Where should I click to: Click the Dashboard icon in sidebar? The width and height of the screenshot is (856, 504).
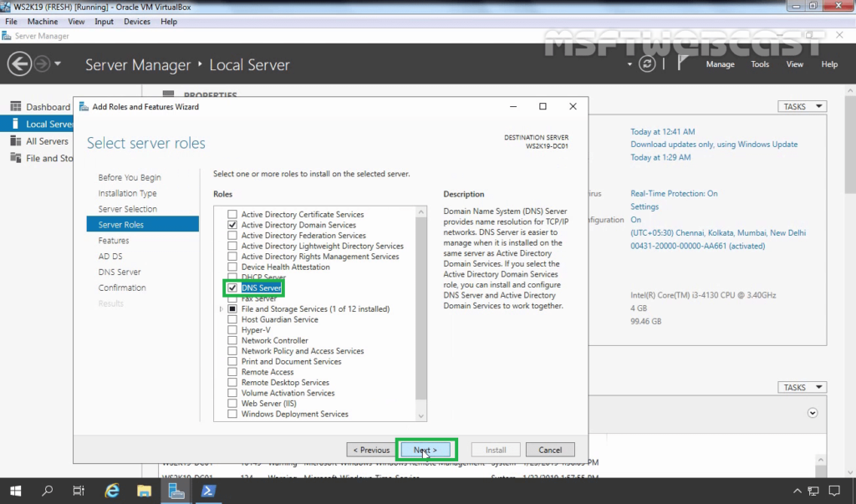[16, 106]
